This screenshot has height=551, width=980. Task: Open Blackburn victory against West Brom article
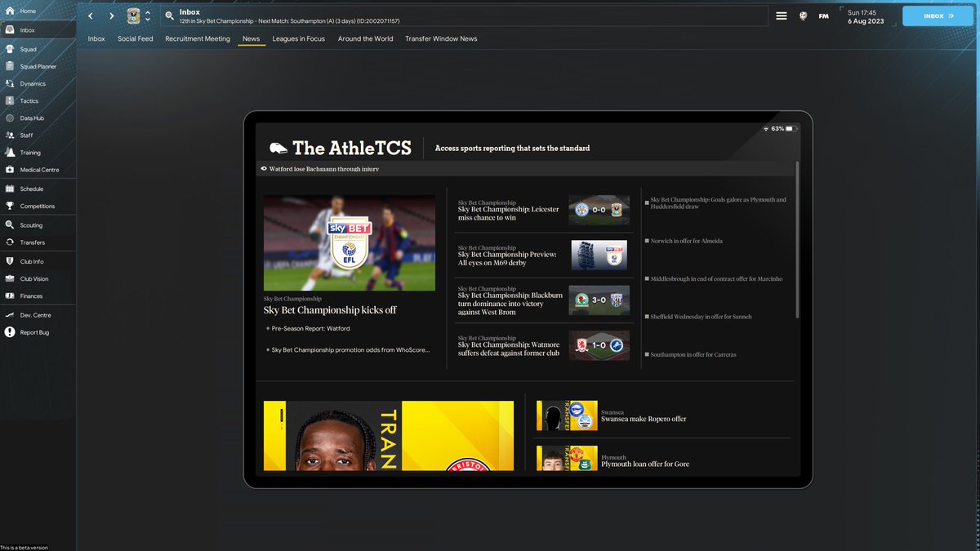pos(510,303)
